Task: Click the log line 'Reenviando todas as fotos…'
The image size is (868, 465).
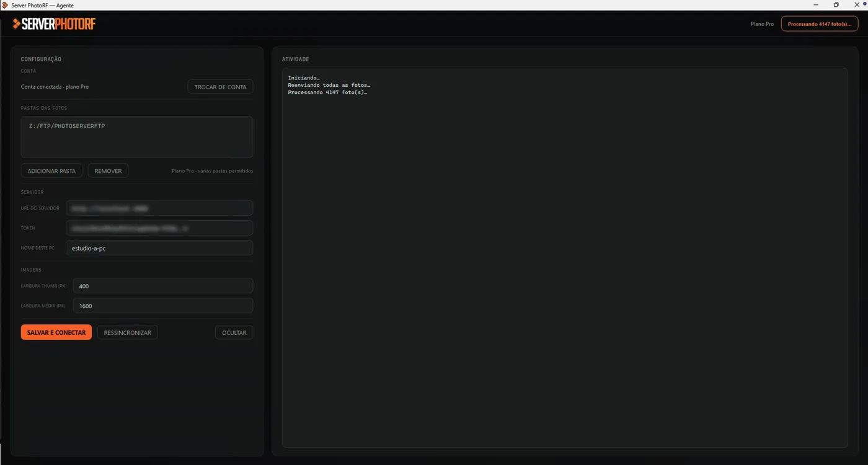Action: coord(329,85)
